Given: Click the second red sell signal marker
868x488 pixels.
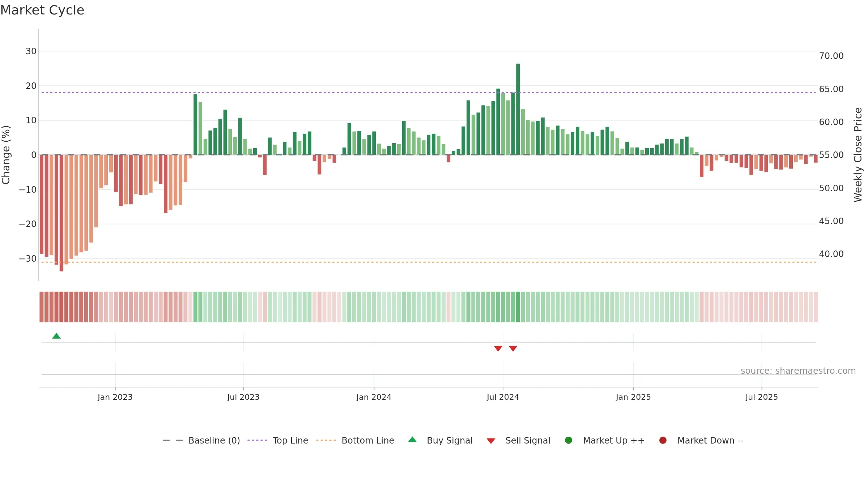Looking at the screenshot, I should (513, 348).
